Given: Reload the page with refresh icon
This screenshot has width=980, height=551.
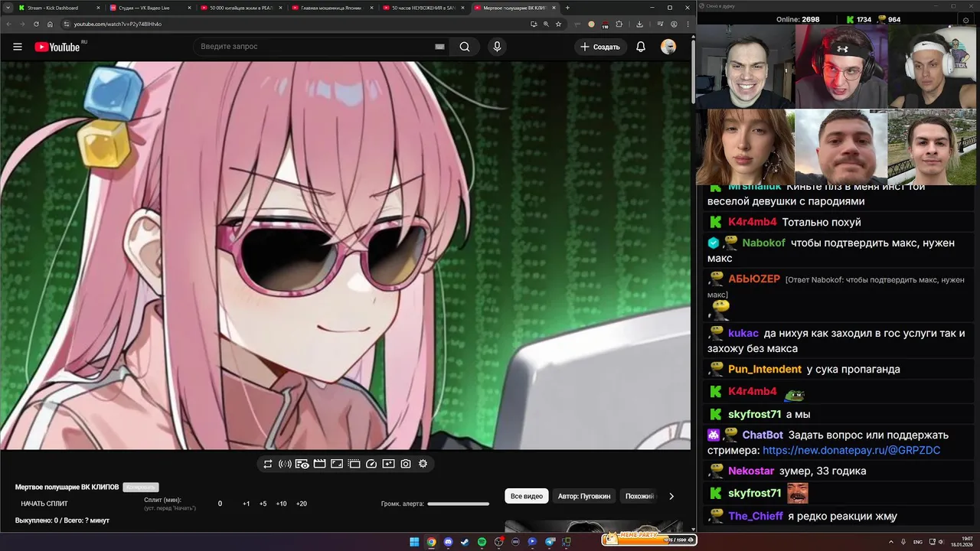Looking at the screenshot, I should click(37, 24).
